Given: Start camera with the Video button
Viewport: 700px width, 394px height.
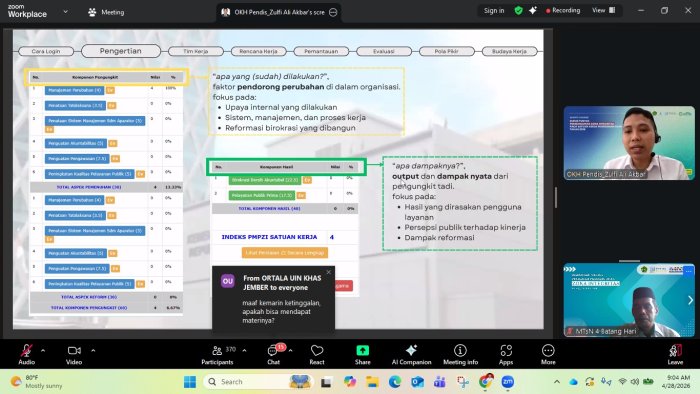Looking at the screenshot, I should tap(74, 355).
